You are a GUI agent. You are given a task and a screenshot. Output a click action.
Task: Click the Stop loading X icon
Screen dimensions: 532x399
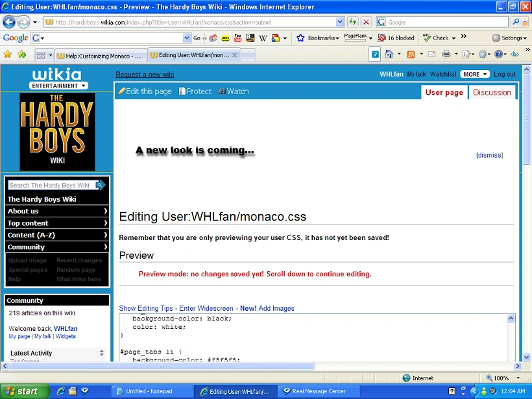tap(366, 22)
